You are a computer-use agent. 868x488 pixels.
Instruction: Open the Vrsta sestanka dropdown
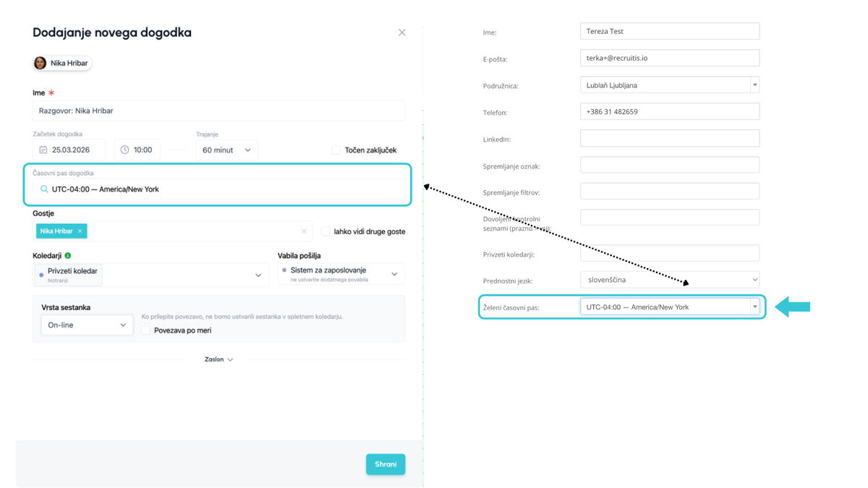[x=87, y=325]
